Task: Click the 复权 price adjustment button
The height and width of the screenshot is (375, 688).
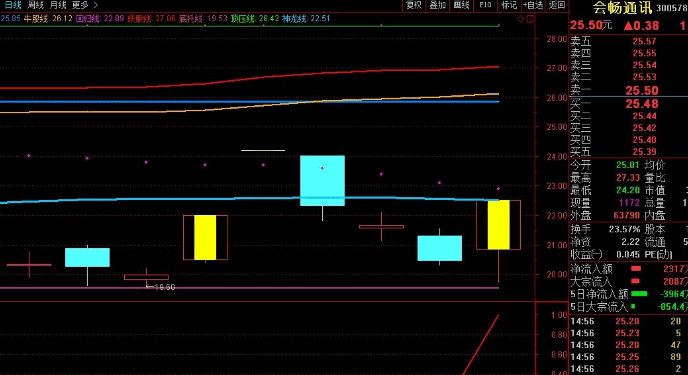Action: click(x=414, y=5)
